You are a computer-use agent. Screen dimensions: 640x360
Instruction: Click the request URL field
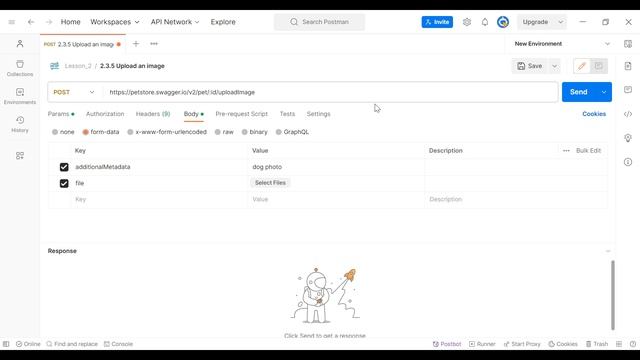tap(330, 92)
